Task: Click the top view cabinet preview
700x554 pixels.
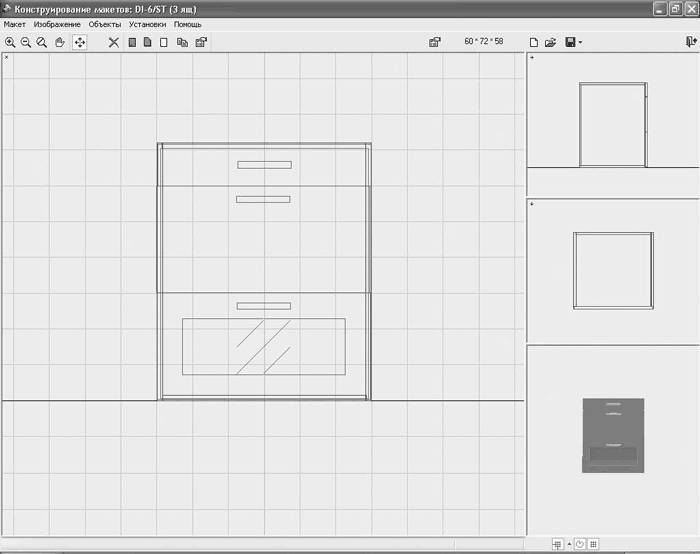Action: click(x=613, y=271)
